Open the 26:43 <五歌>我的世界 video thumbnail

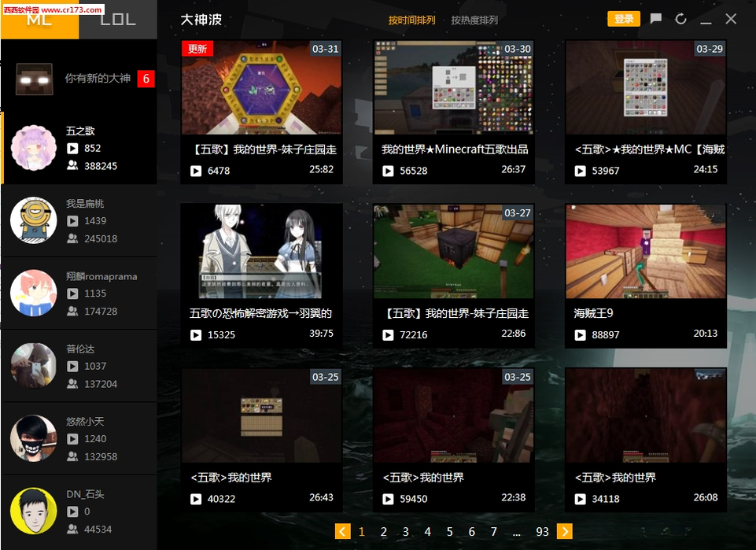coord(261,415)
